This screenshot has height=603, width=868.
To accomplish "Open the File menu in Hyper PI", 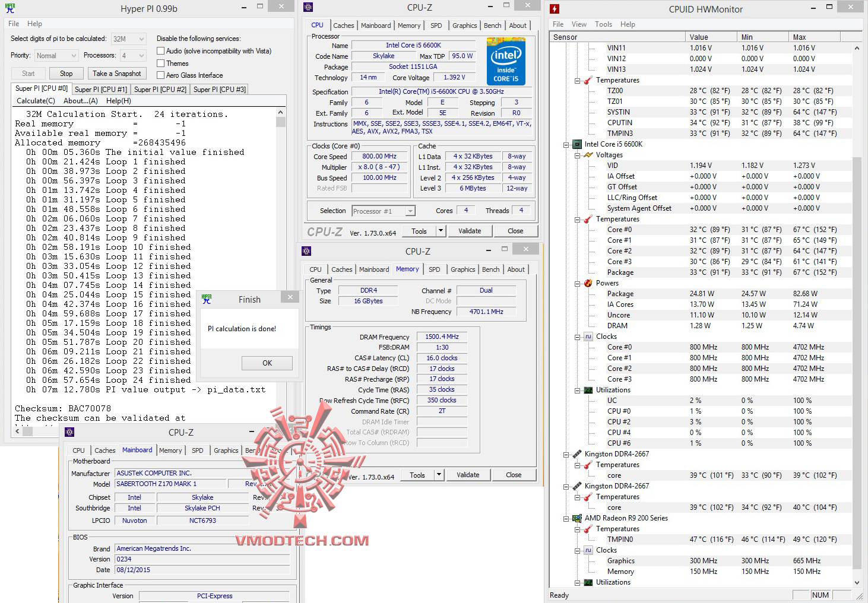I will point(14,24).
